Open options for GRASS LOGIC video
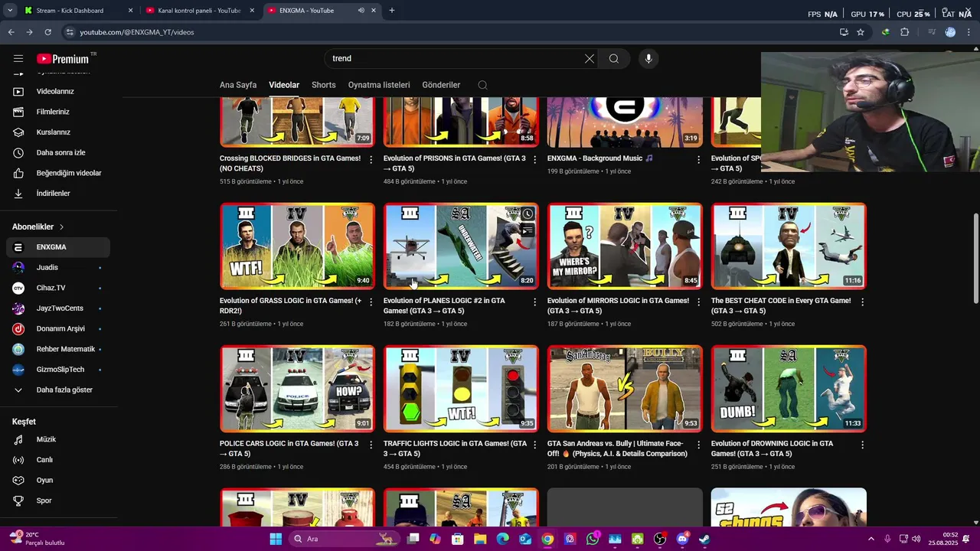Viewport: 980px width, 551px height. [x=371, y=302]
